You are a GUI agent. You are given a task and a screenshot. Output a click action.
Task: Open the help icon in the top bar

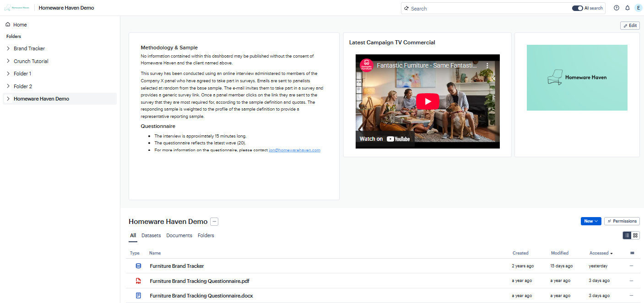point(616,8)
